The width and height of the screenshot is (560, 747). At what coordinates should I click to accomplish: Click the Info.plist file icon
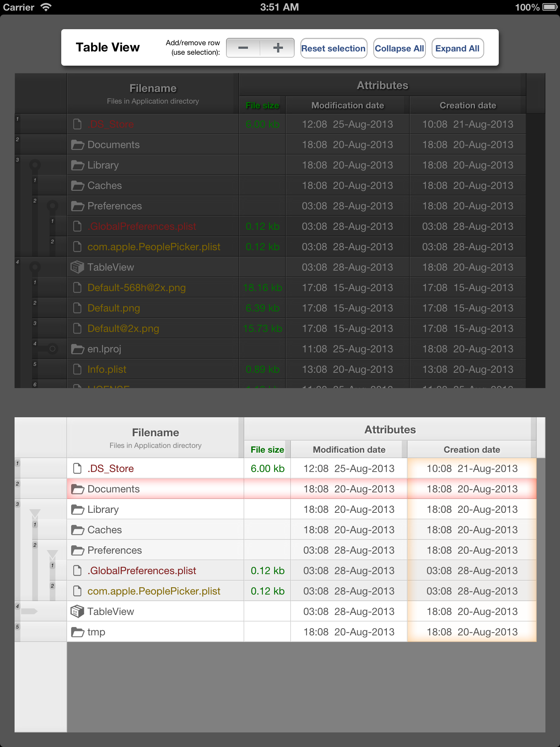[x=77, y=369]
